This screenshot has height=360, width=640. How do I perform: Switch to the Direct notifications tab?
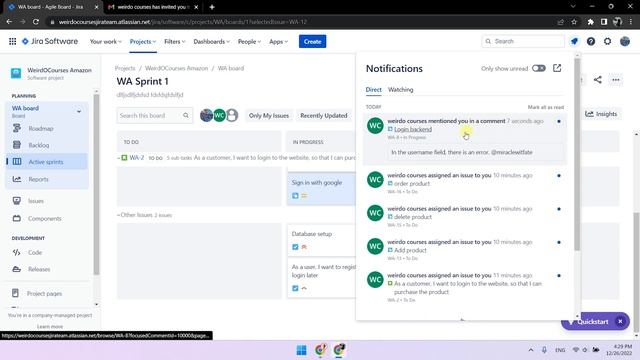pyautogui.click(x=373, y=89)
